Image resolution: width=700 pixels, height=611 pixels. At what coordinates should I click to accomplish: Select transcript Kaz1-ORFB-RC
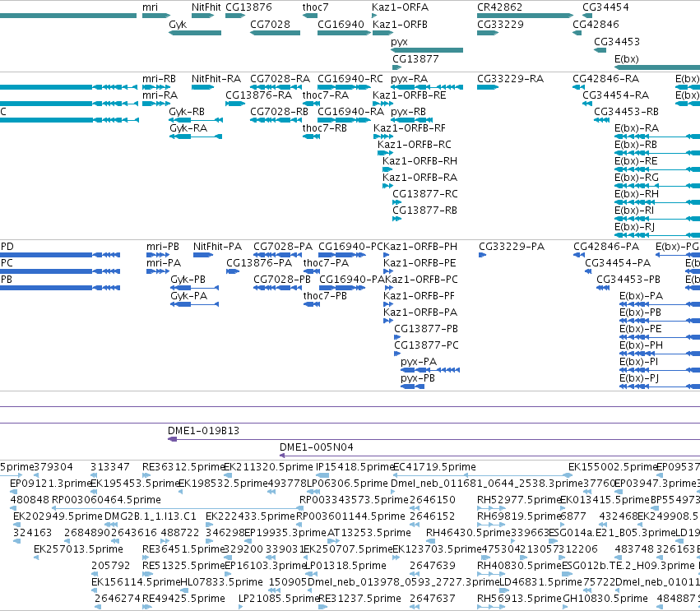[x=385, y=153]
